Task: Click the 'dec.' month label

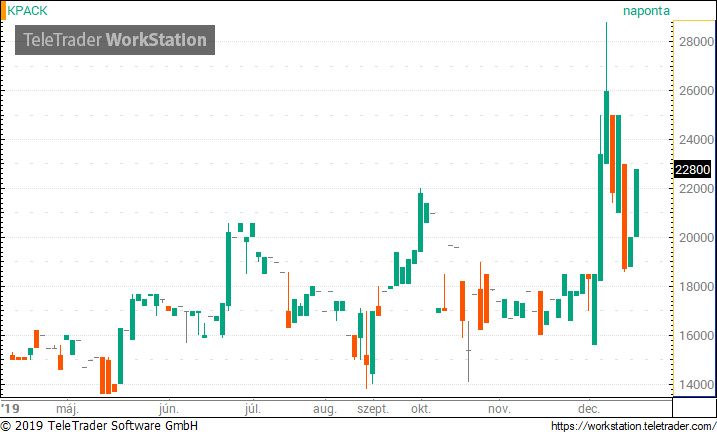Action: (589, 408)
